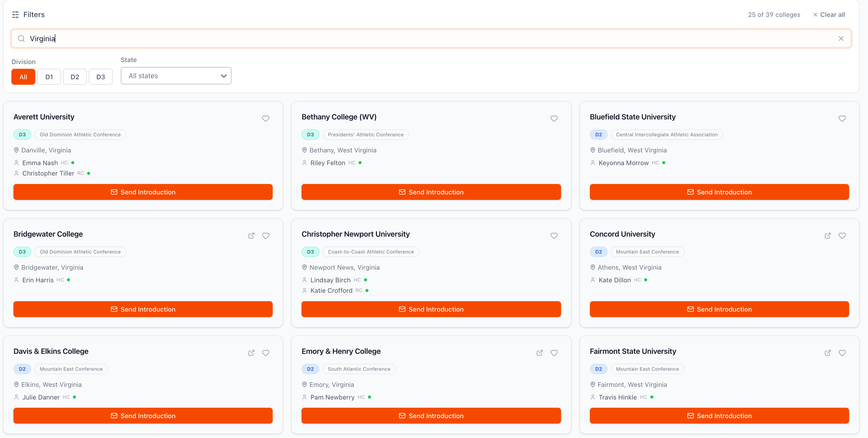This screenshot has width=868, height=438.
Task: Click the D3 badge on Bridgewater College
Action: [x=22, y=252]
